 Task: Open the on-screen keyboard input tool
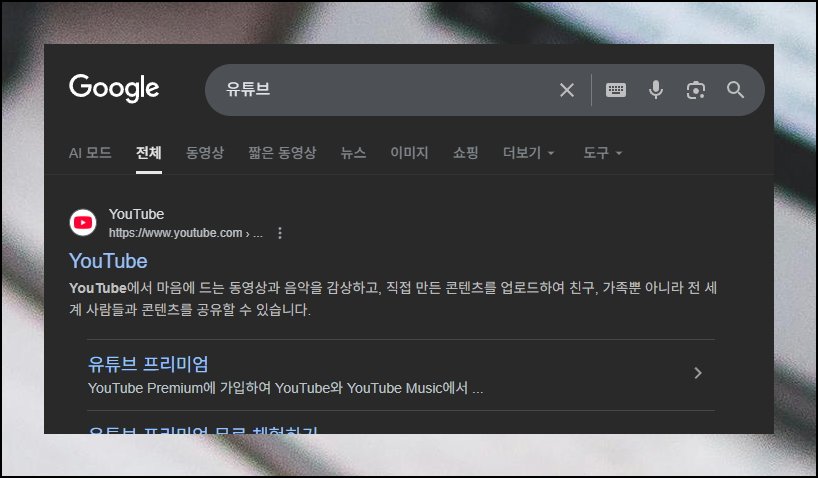616,90
